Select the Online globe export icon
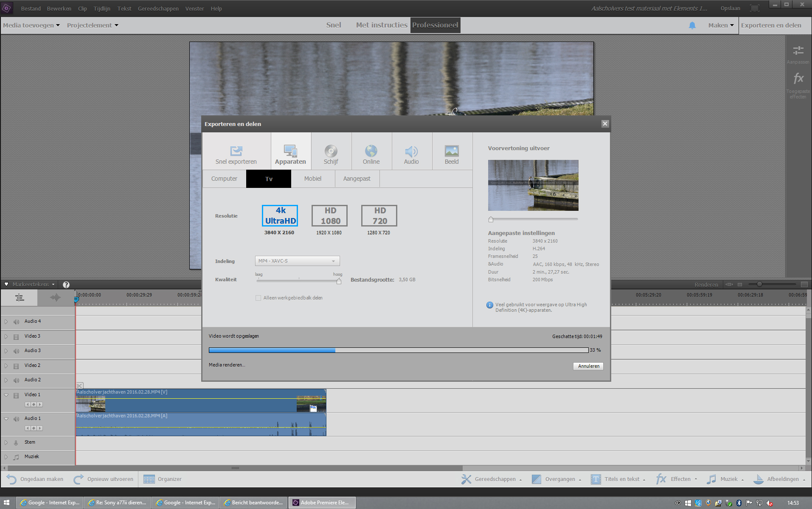 pos(371,151)
